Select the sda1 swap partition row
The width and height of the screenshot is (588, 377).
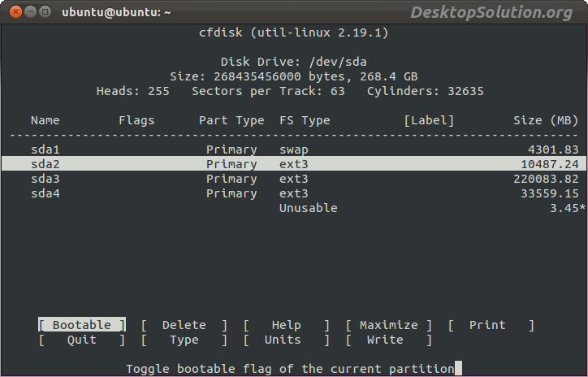[x=293, y=149]
